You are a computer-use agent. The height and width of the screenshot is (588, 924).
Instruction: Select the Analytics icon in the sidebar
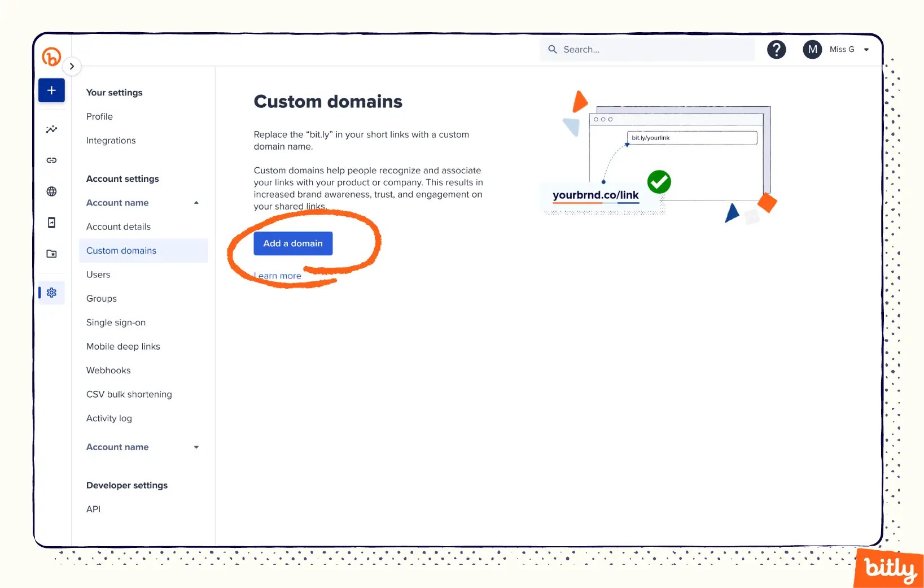point(51,129)
